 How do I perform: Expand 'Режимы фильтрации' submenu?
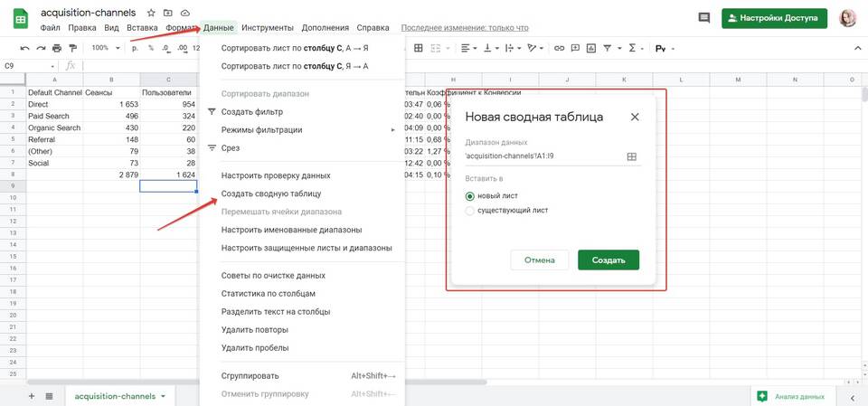coord(393,130)
